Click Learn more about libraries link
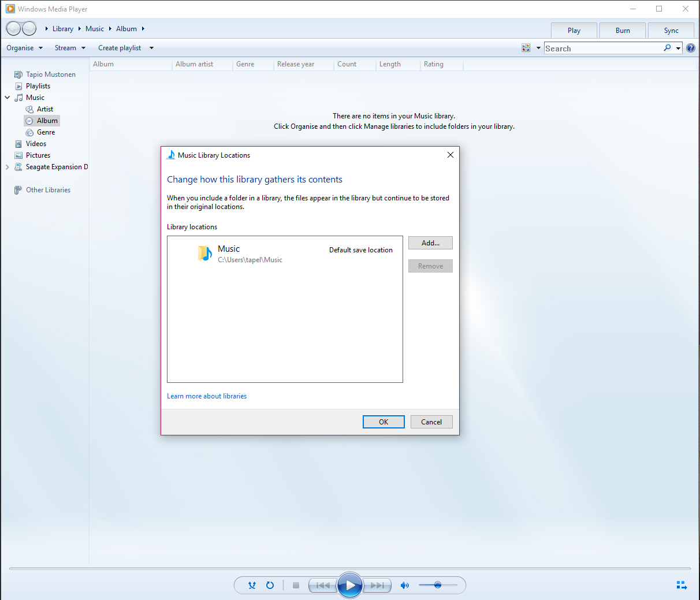 coord(207,396)
